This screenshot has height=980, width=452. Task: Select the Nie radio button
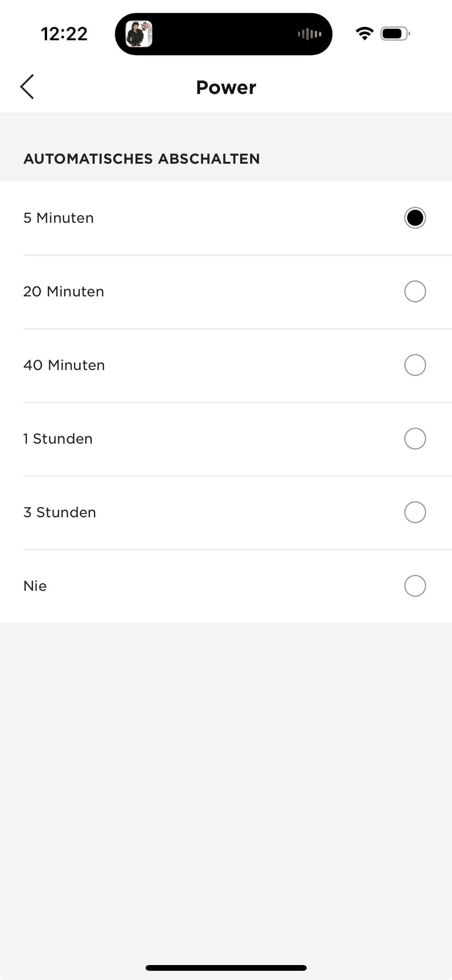tap(415, 586)
